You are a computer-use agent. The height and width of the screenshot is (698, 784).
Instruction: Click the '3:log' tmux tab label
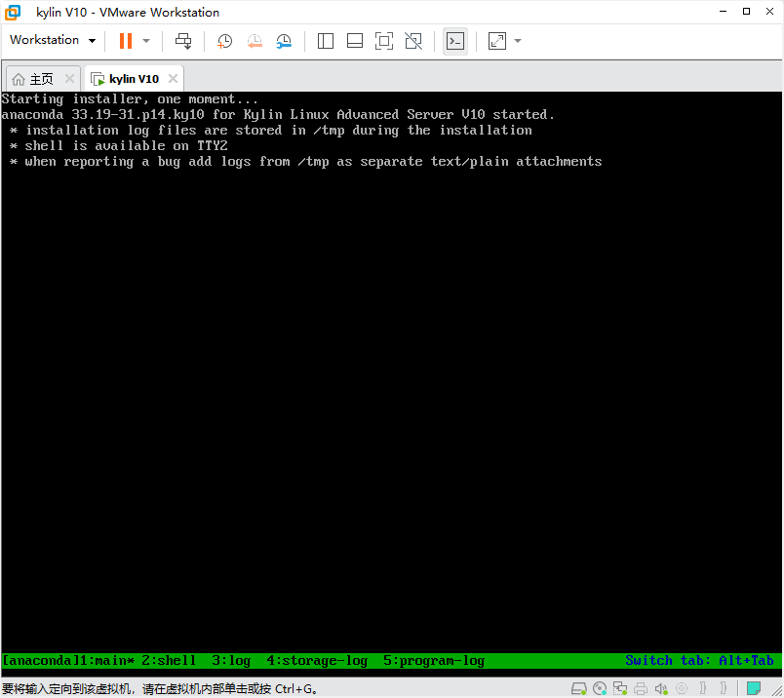point(231,661)
